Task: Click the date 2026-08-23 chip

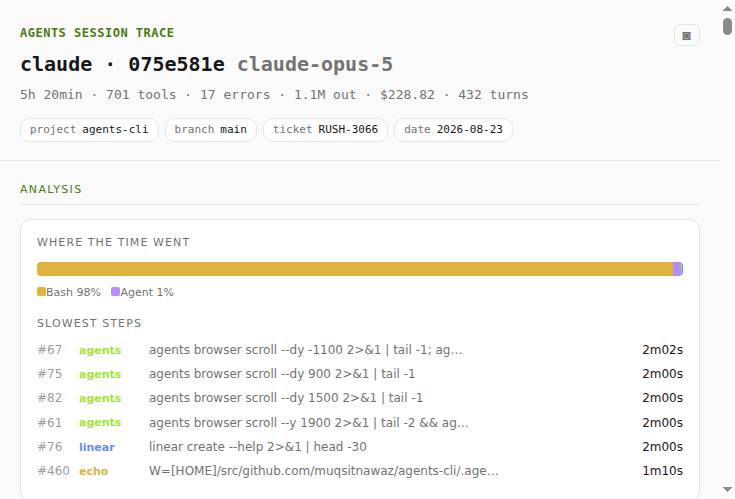Action: coord(453,130)
